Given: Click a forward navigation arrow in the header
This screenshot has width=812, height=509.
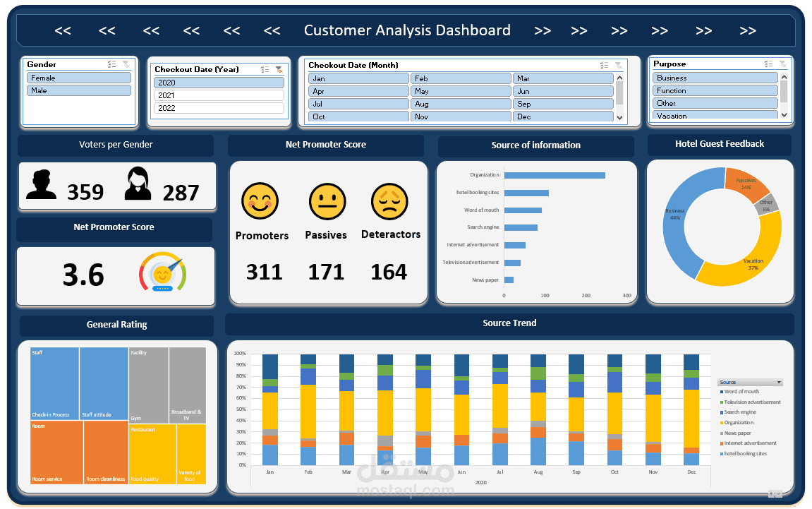Looking at the screenshot, I should [543, 30].
